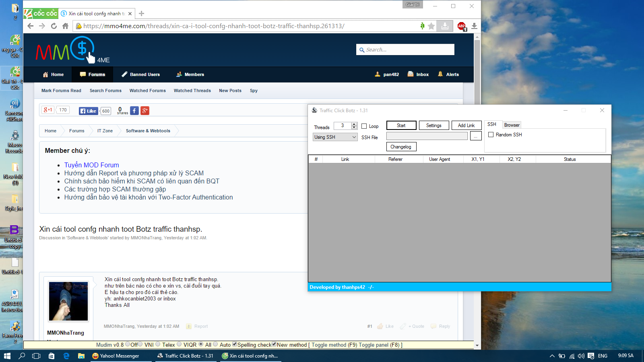Open the Forums tab on MMO4ME

(x=93, y=74)
